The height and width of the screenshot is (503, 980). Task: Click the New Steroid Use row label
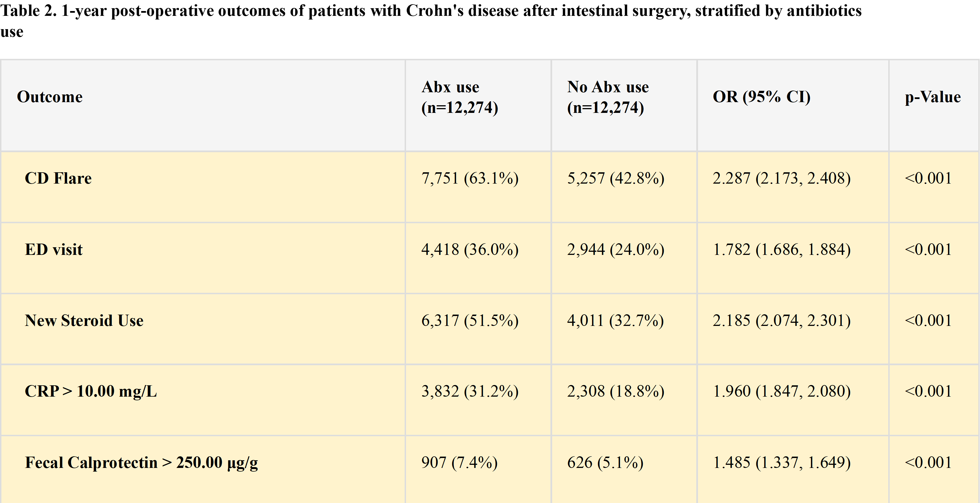point(84,321)
